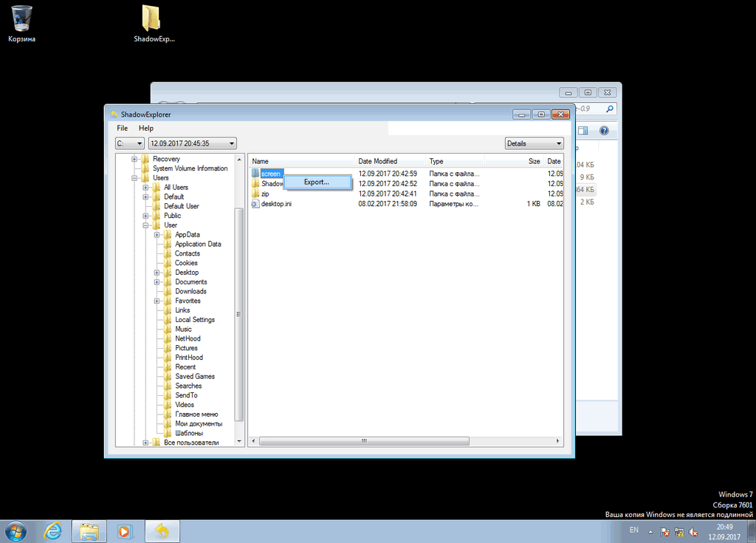
Task: Select Default User folder in tree
Action: (182, 206)
